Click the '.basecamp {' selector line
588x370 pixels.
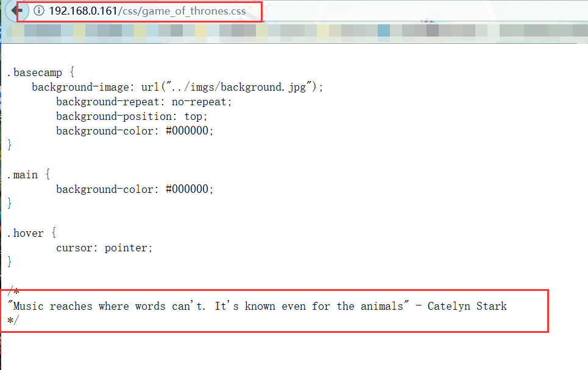coord(40,72)
